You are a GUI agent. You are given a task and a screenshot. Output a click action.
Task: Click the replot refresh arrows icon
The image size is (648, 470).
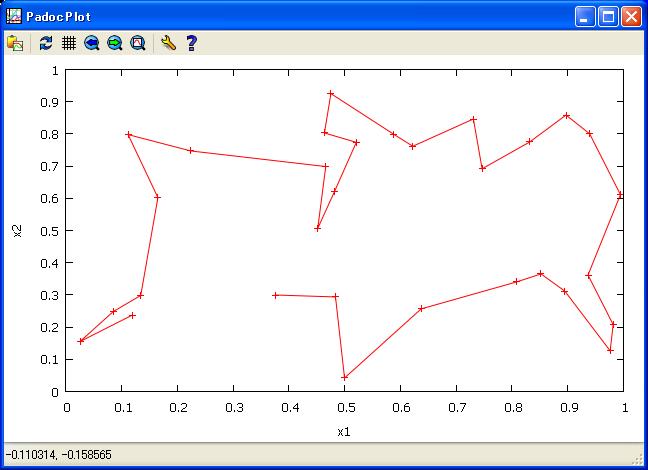point(46,43)
